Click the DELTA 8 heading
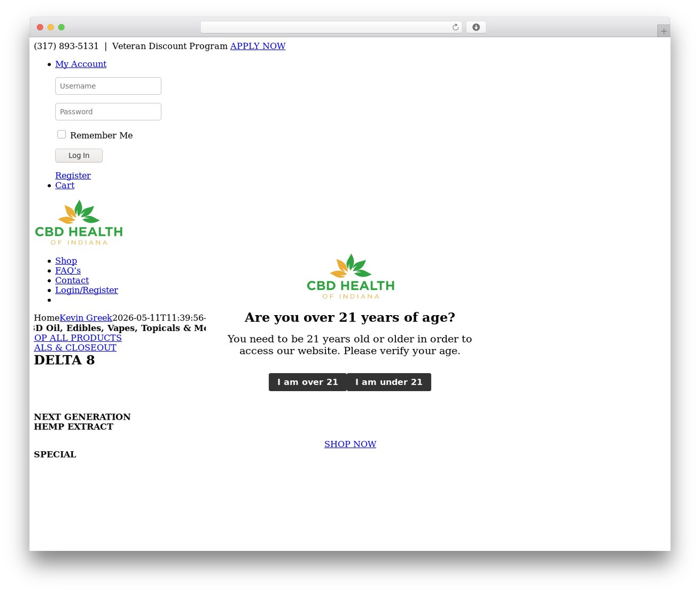The height and width of the screenshot is (593, 700). pyautogui.click(x=64, y=360)
